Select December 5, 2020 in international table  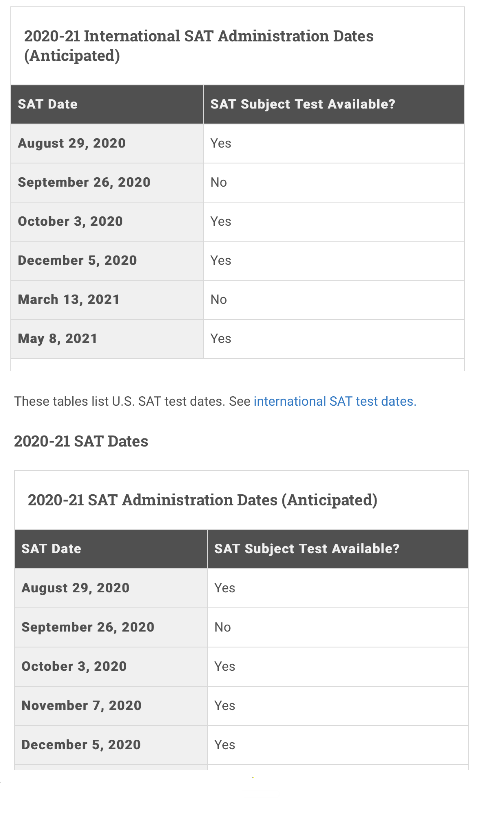[x=77, y=260]
